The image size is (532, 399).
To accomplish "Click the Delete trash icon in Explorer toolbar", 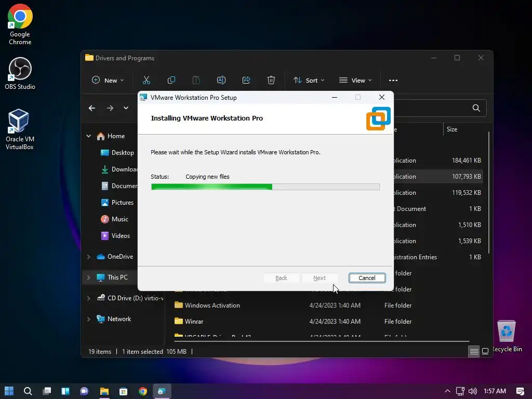I will [271, 81].
